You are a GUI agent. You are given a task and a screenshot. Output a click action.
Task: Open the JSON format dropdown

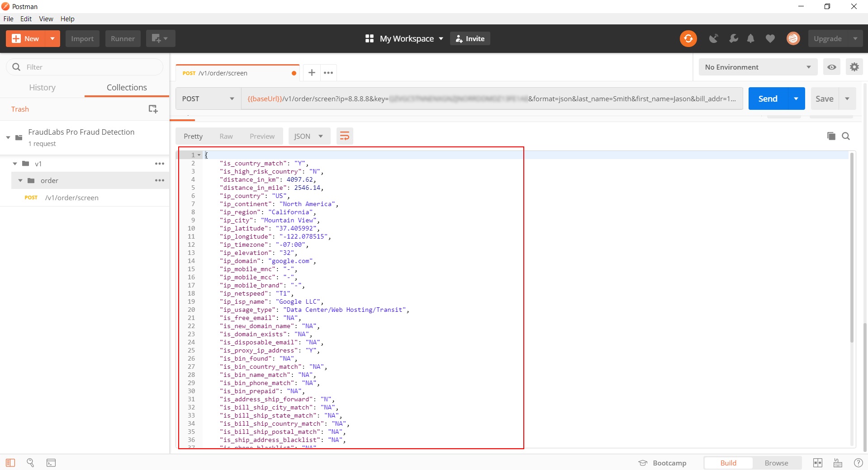309,136
